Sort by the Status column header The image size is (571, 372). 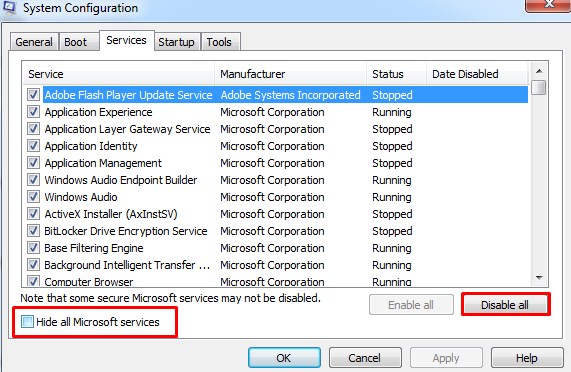[x=396, y=74]
